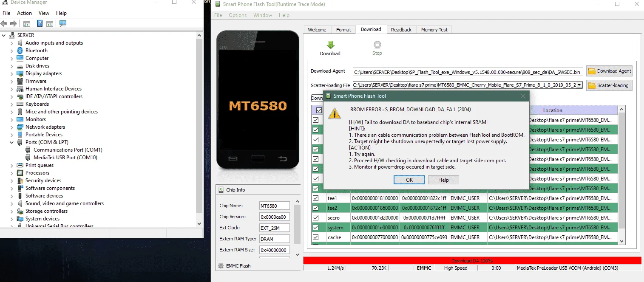Image resolution: width=644 pixels, height=282 pixels.
Task: Uncheck the cache partition checkbox
Action: click(316, 237)
